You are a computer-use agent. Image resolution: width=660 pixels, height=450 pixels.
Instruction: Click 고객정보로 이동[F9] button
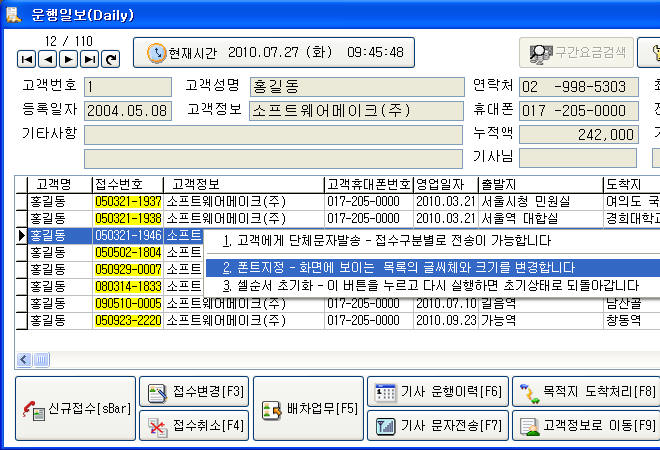click(586, 426)
